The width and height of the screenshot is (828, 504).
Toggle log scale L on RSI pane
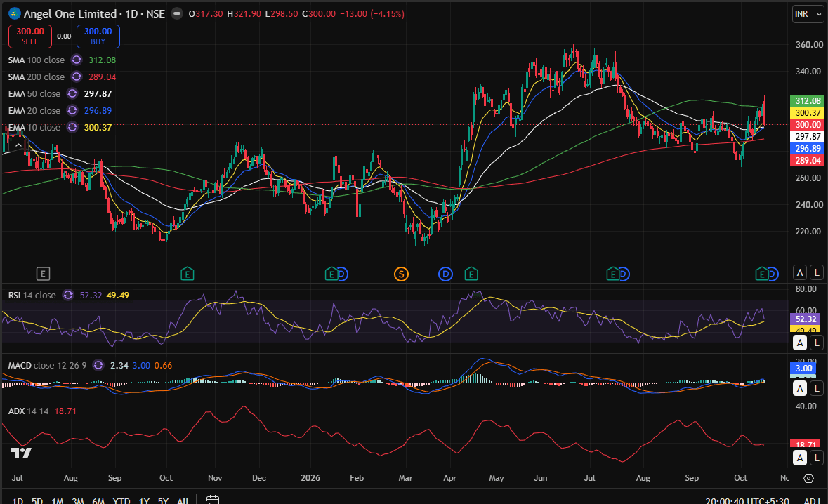click(x=817, y=343)
